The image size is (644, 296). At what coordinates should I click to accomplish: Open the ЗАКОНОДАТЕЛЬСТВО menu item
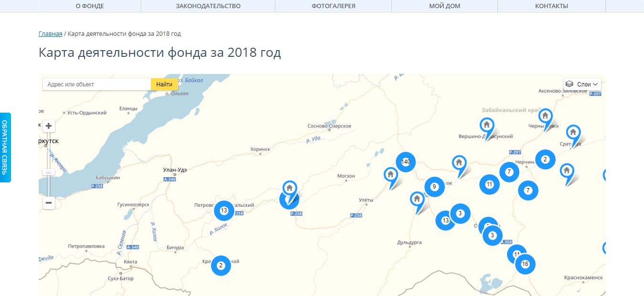click(208, 6)
